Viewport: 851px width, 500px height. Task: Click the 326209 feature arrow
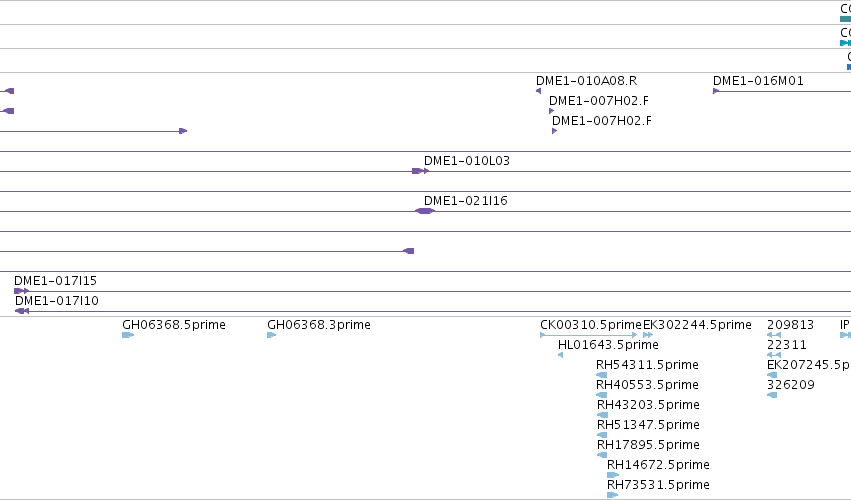(772, 395)
